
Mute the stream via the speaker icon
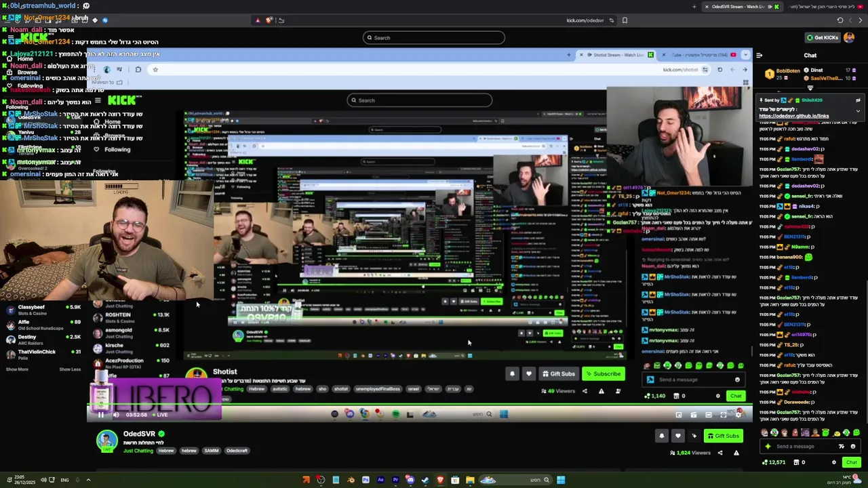click(x=116, y=415)
